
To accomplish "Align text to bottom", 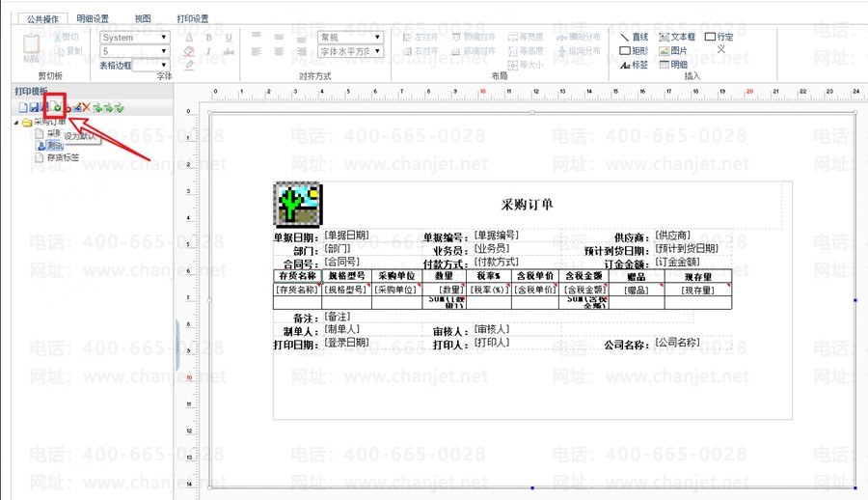I will click(301, 39).
